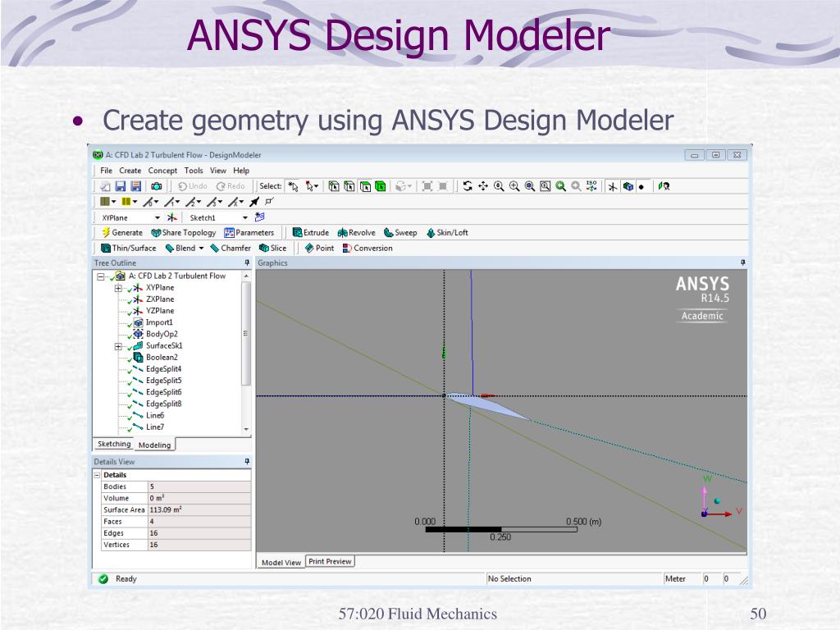Toggle the Details View pin
Screen dimensions: 840x630
[247, 461]
